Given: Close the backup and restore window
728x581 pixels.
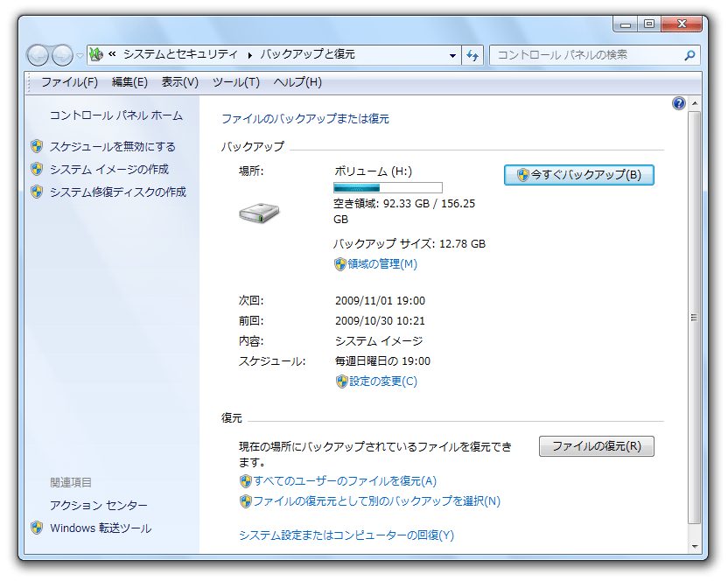Looking at the screenshot, I should (x=681, y=24).
